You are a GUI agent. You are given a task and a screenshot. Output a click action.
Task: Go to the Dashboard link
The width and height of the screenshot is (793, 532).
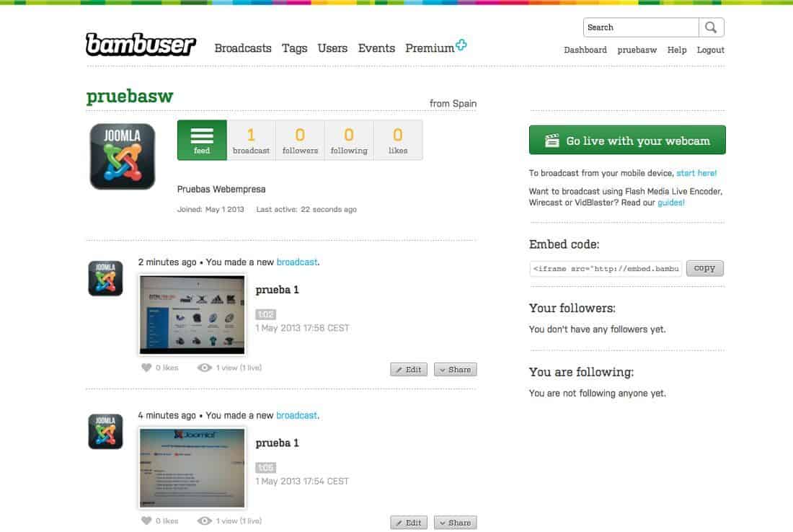tap(585, 50)
